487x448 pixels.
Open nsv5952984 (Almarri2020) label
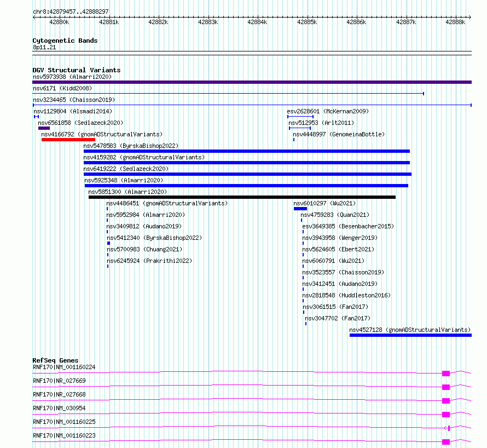pyautogui.click(x=146, y=215)
